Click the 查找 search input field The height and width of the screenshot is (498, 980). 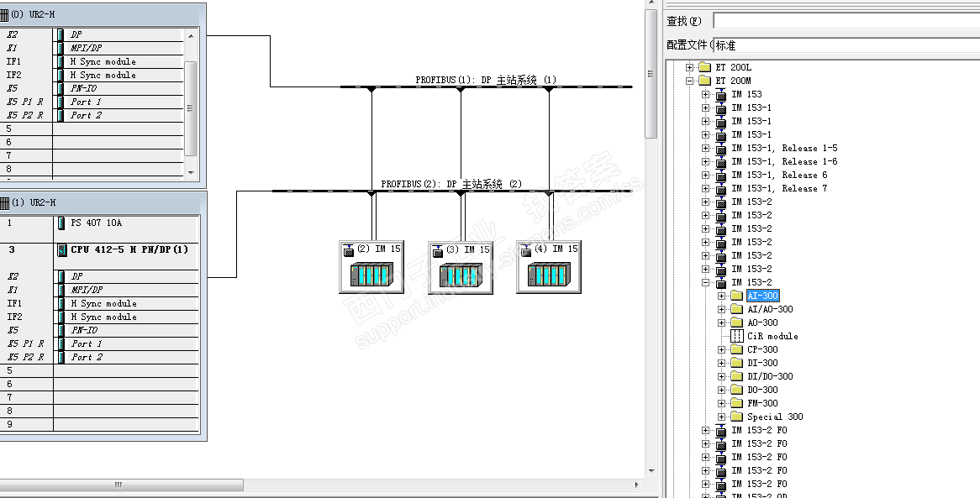(x=846, y=21)
